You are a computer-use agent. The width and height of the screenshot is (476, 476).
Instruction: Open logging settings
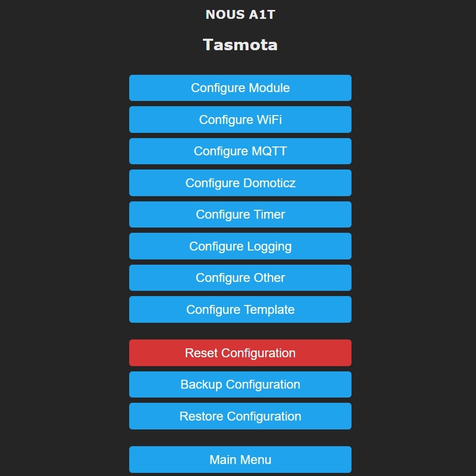tap(240, 246)
